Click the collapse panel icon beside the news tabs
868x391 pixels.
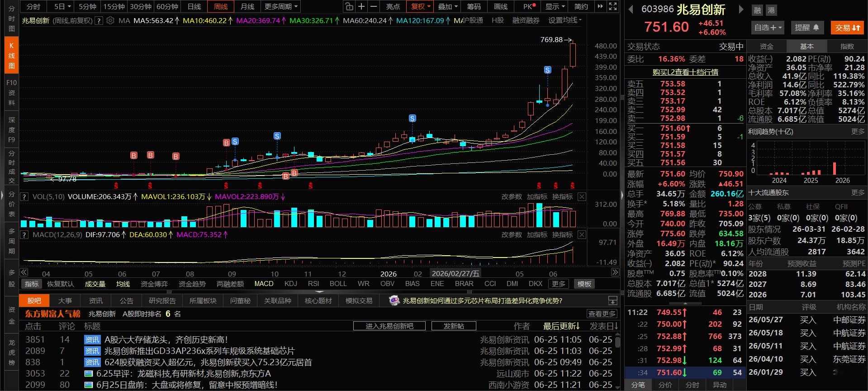[x=612, y=301]
